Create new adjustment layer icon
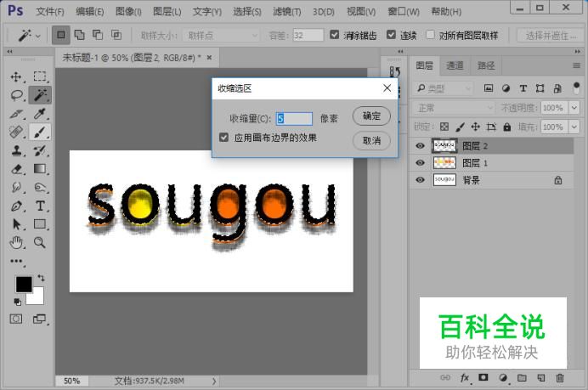The width and height of the screenshot is (588, 390). [x=503, y=377]
